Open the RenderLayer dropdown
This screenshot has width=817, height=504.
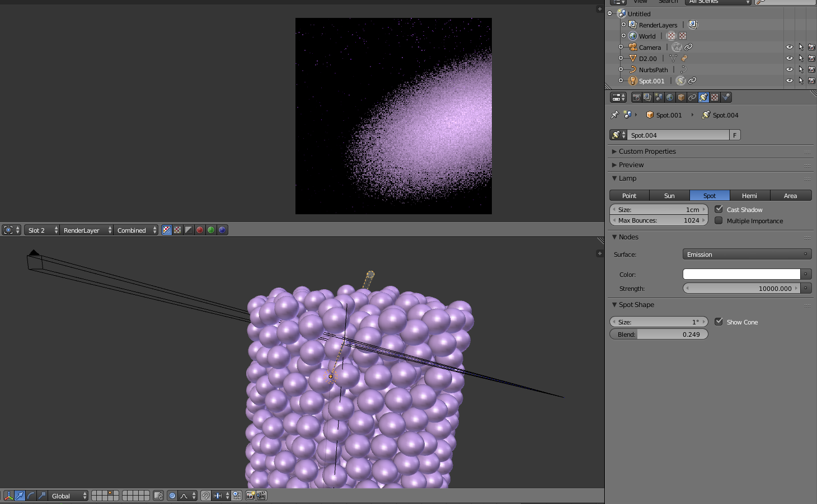[86, 230]
